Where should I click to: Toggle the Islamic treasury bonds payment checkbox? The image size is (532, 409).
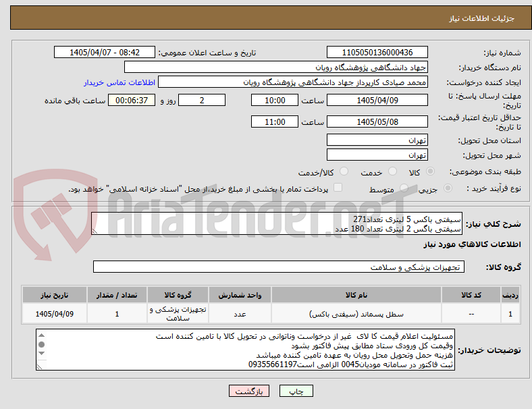[338, 188]
